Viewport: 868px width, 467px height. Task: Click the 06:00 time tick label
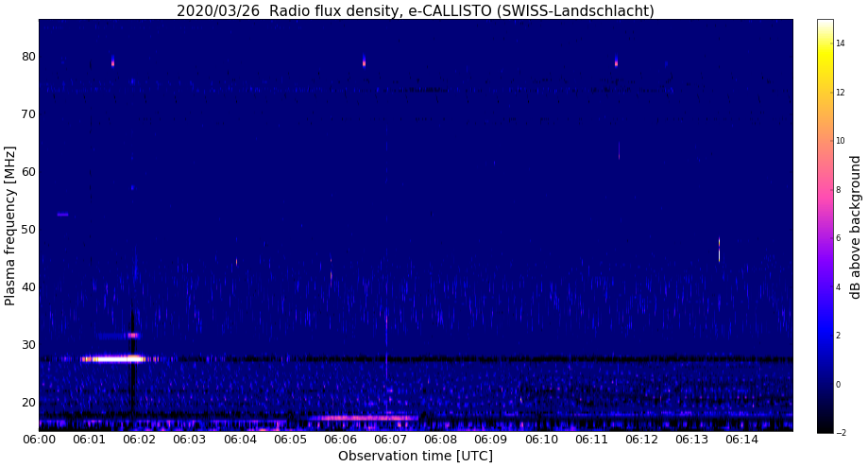point(39,440)
